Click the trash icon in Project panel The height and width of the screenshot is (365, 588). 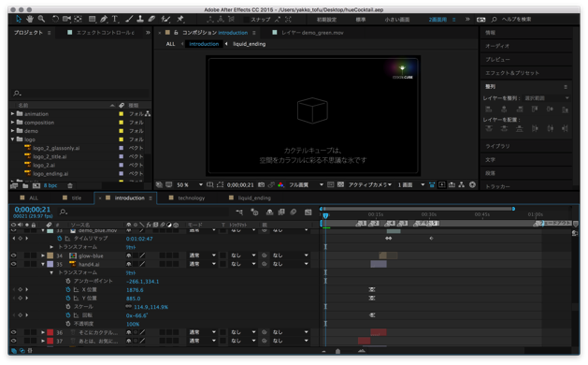70,185
